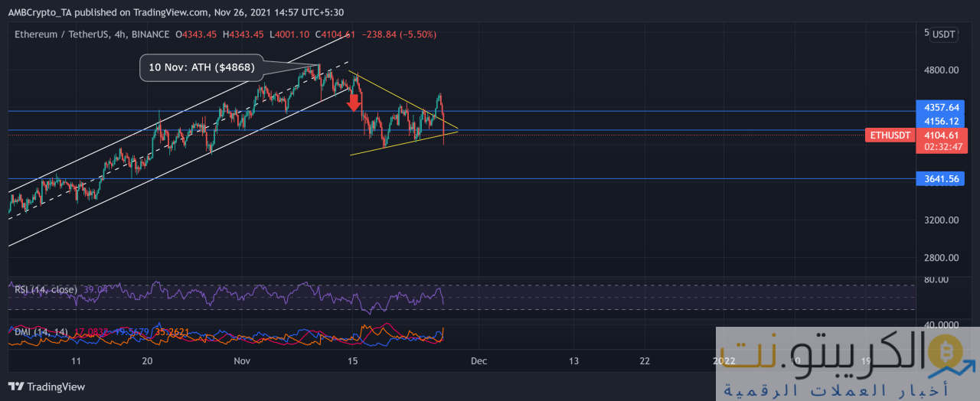Click the 4156.12 blue price label
The image size is (980, 401).
pyautogui.click(x=941, y=122)
